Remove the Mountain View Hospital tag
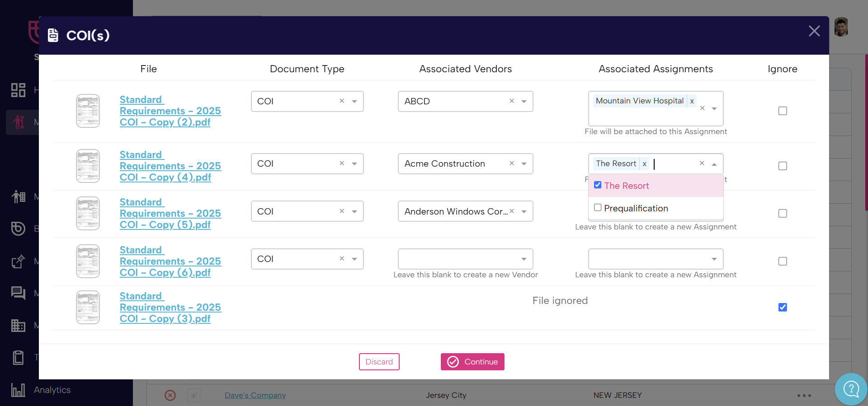 pyautogui.click(x=692, y=101)
